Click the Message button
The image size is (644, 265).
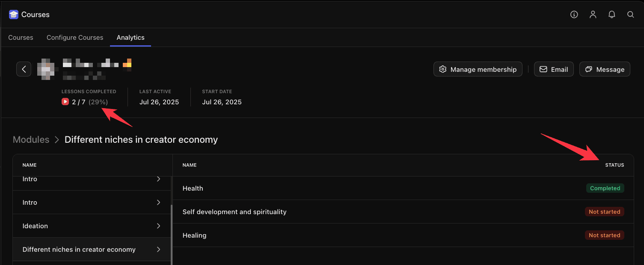pos(604,69)
